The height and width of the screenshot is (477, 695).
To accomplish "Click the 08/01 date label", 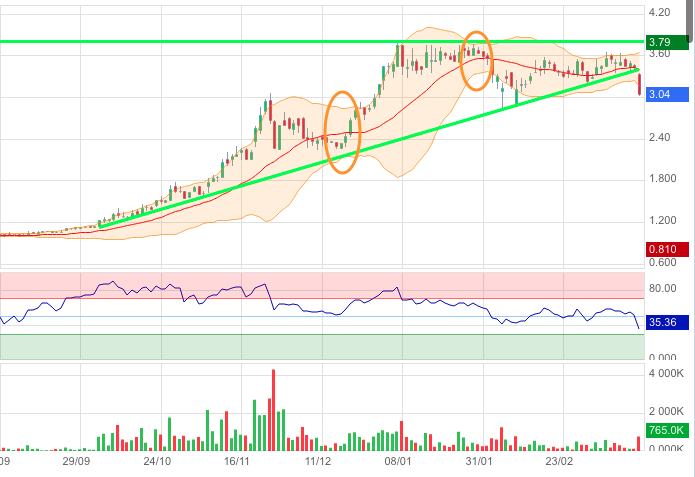I will (x=398, y=461).
